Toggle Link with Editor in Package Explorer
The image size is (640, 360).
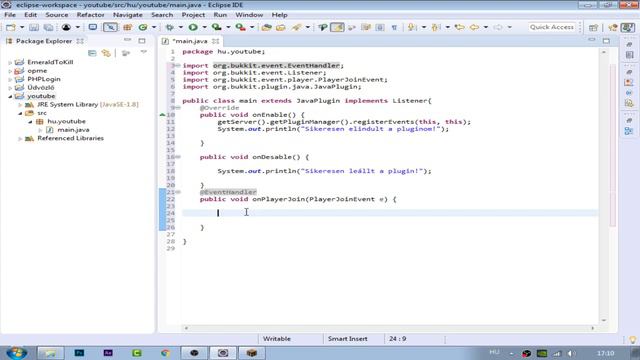click(106, 53)
